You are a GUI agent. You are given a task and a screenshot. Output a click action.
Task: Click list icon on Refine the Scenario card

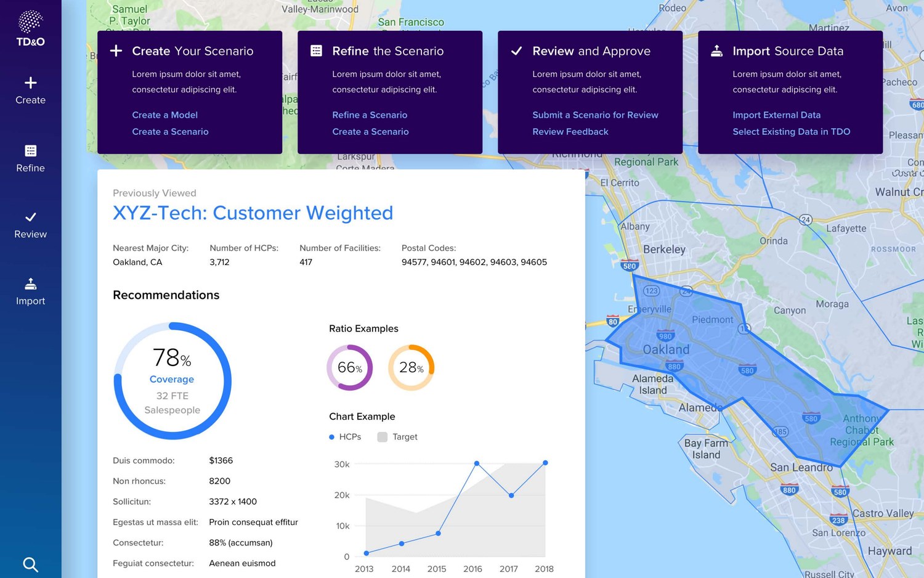point(316,51)
